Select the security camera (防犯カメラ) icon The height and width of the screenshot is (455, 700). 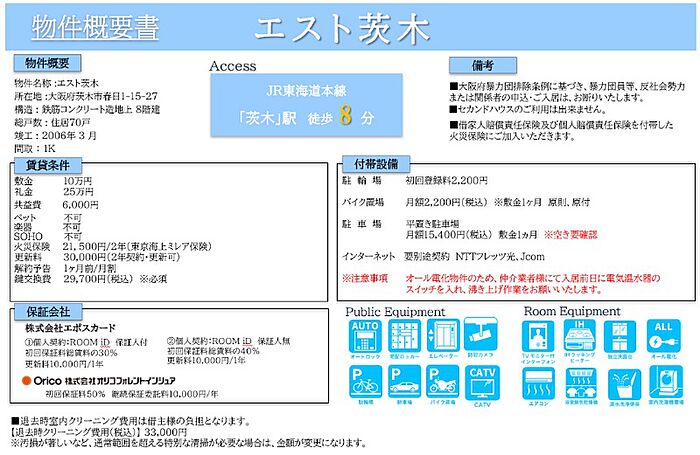point(481,336)
